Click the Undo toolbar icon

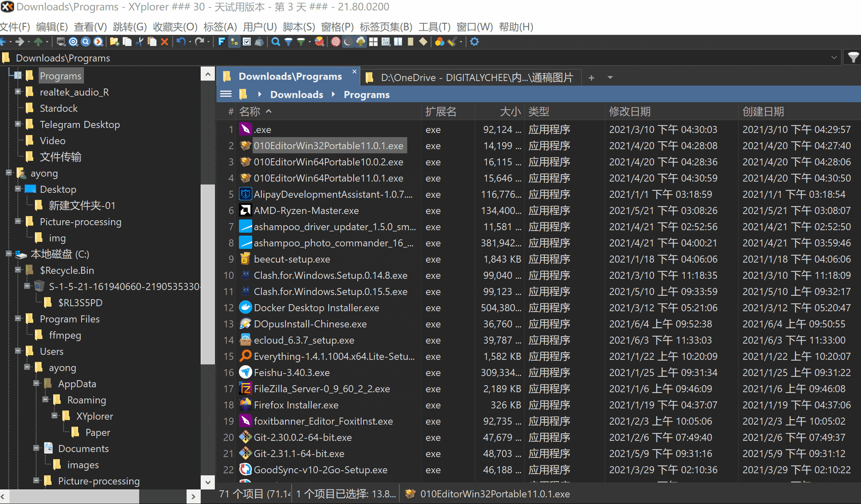coord(181,42)
